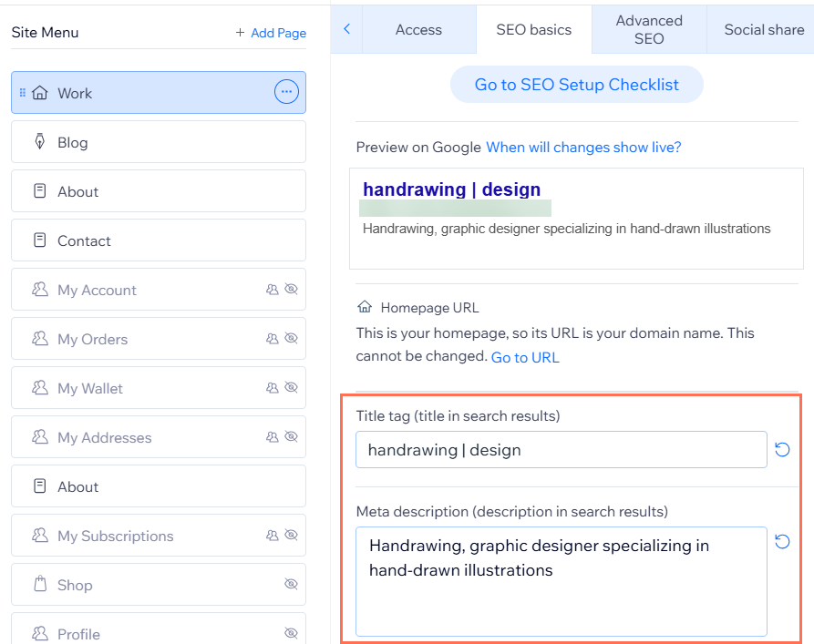Reset the Meta description with the revert icon
Image resolution: width=814 pixels, height=644 pixels.
point(782,541)
